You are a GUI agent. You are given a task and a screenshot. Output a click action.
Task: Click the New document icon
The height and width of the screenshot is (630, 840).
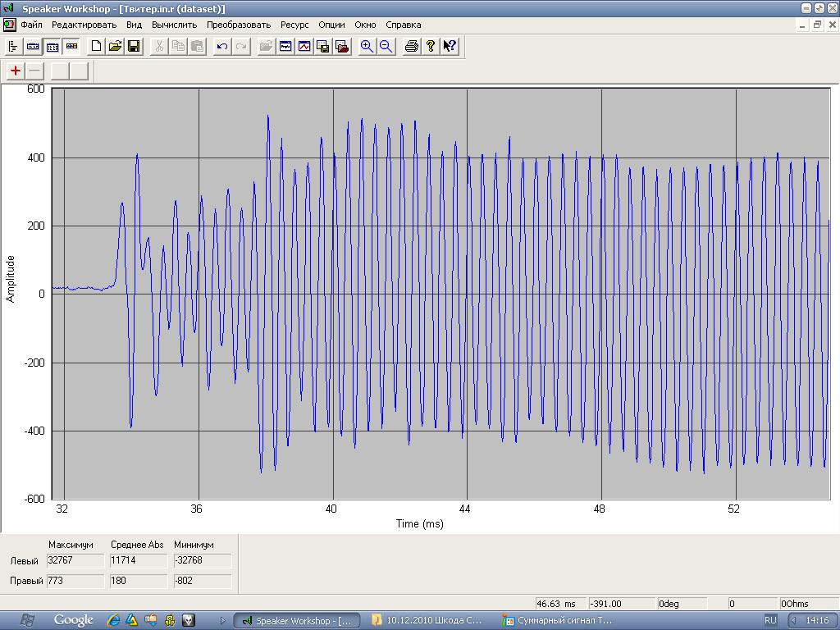tap(96, 46)
